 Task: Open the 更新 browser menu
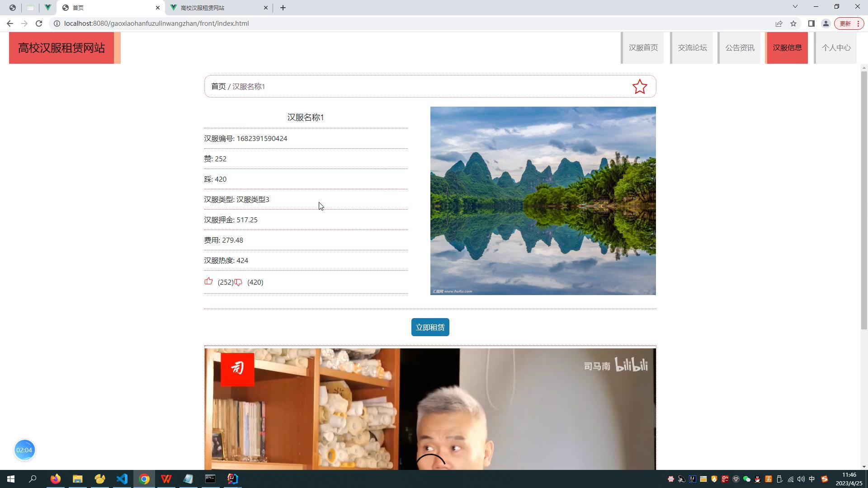coord(849,23)
